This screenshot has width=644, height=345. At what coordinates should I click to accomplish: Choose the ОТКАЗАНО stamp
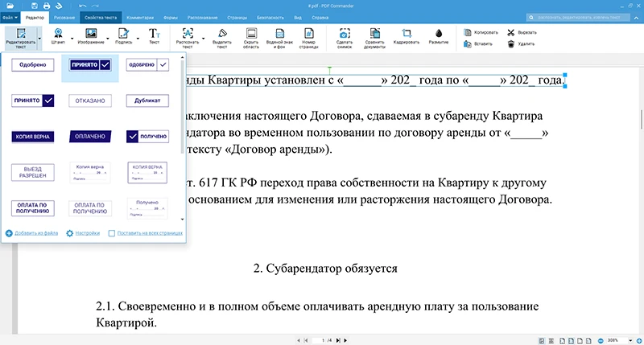pyautogui.click(x=90, y=101)
